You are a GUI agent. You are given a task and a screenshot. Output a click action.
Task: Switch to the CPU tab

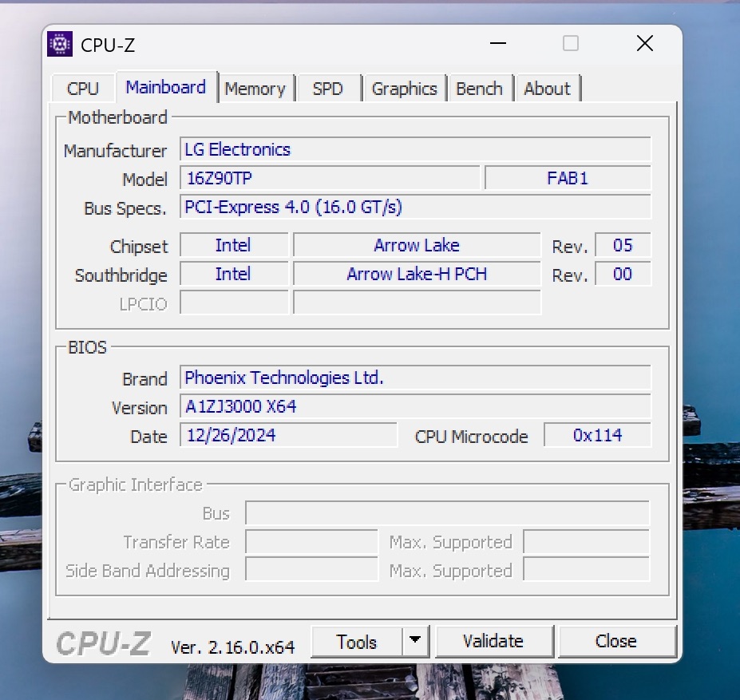click(82, 89)
